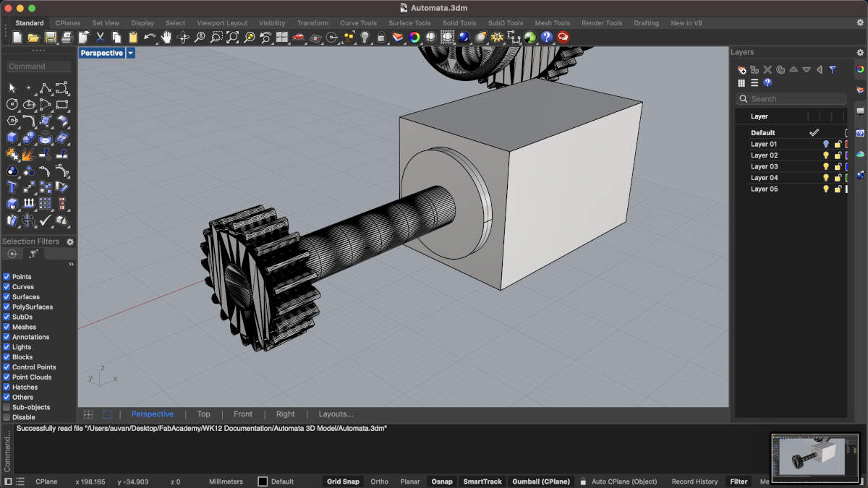The image size is (868, 488).
Task: Open Help with the blue question mark icon
Action: [x=546, y=37]
